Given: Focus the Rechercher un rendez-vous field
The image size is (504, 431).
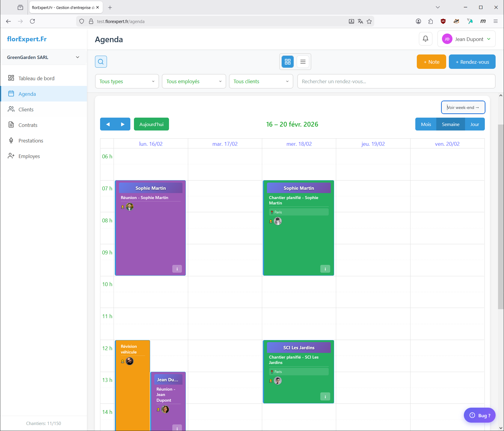Looking at the screenshot, I should (396, 81).
